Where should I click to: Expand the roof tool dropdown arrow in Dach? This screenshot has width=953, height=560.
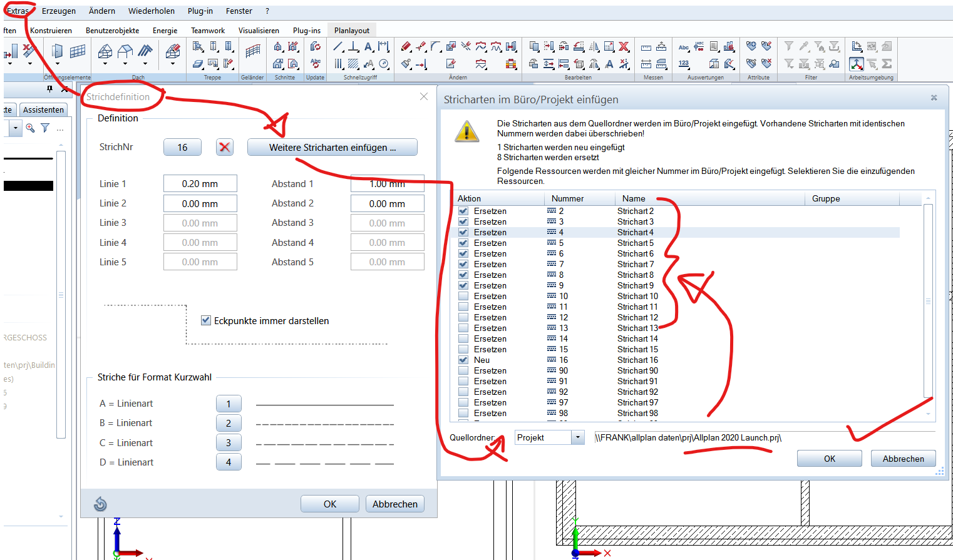pyautogui.click(x=105, y=64)
